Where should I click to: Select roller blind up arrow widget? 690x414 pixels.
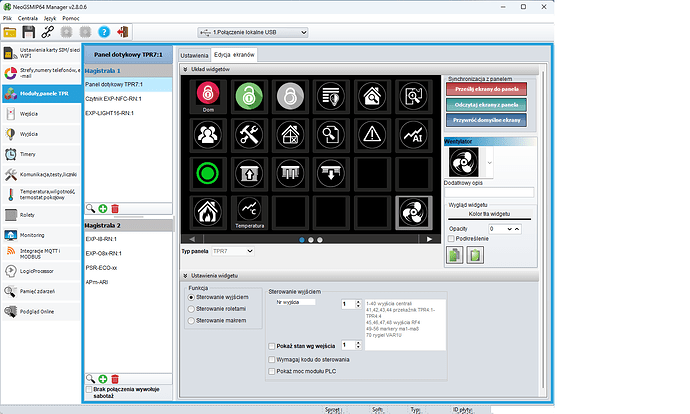[249, 173]
